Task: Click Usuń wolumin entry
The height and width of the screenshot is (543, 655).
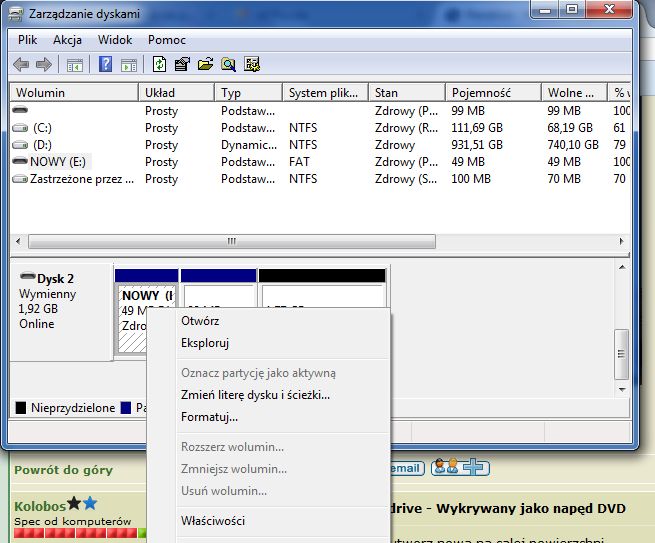Action: click(269, 491)
